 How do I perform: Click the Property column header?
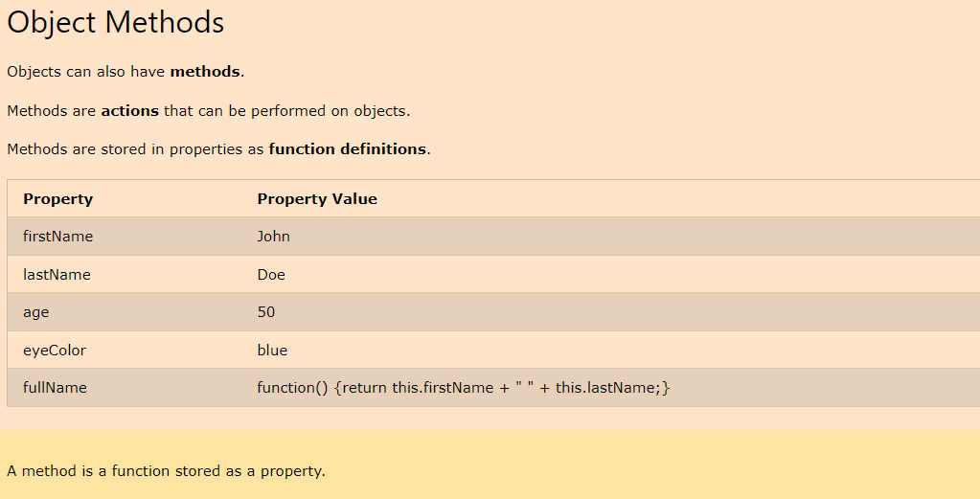(57, 199)
